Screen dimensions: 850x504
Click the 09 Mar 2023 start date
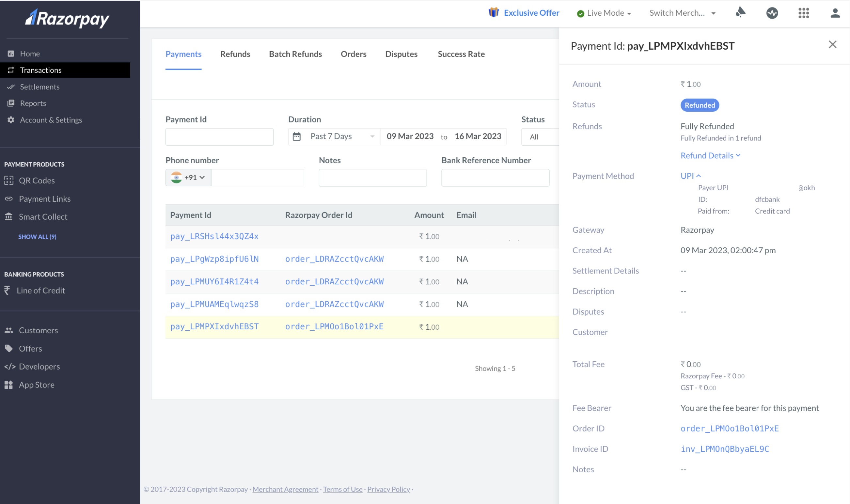pyautogui.click(x=410, y=136)
